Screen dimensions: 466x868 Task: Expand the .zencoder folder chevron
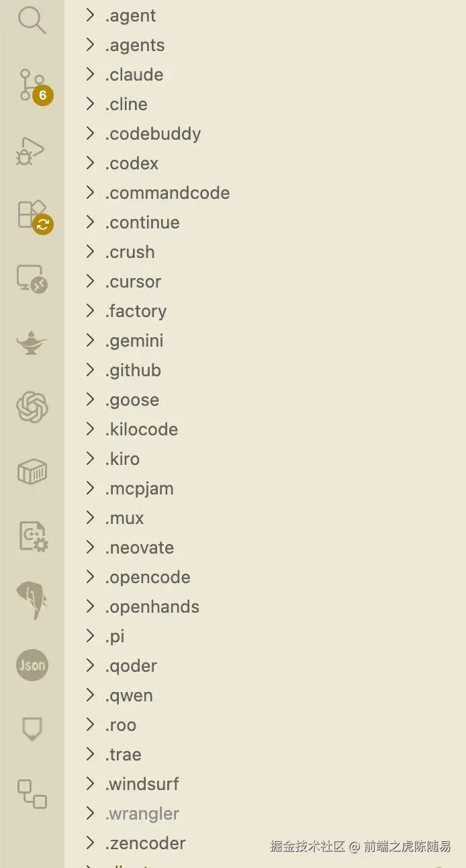tap(90, 843)
